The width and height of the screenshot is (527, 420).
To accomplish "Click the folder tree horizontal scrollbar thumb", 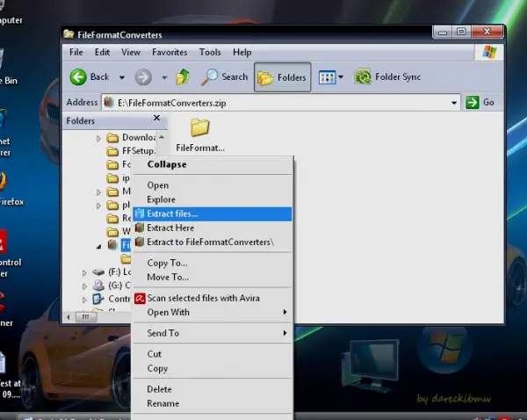I will click(86, 317).
